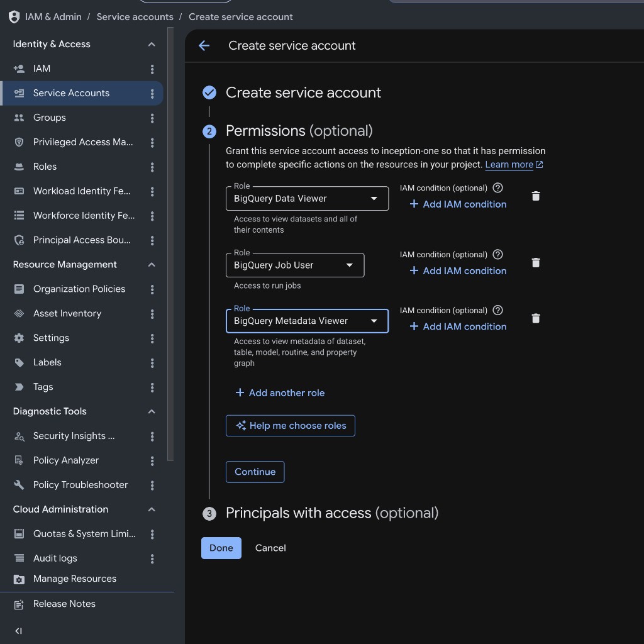Image resolution: width=644 pixels, height=644 pixels.
Task: Open IAM condition help for BigQuery Job User
Action: pyautogui.click(x=497, y=254)
